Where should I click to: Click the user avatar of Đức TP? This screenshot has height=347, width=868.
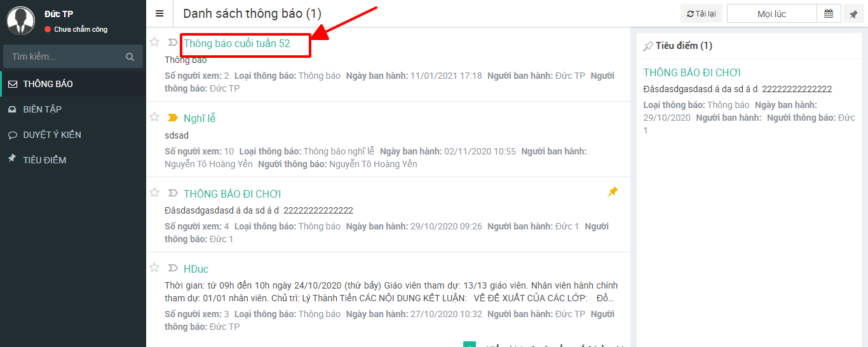[20, 20]
